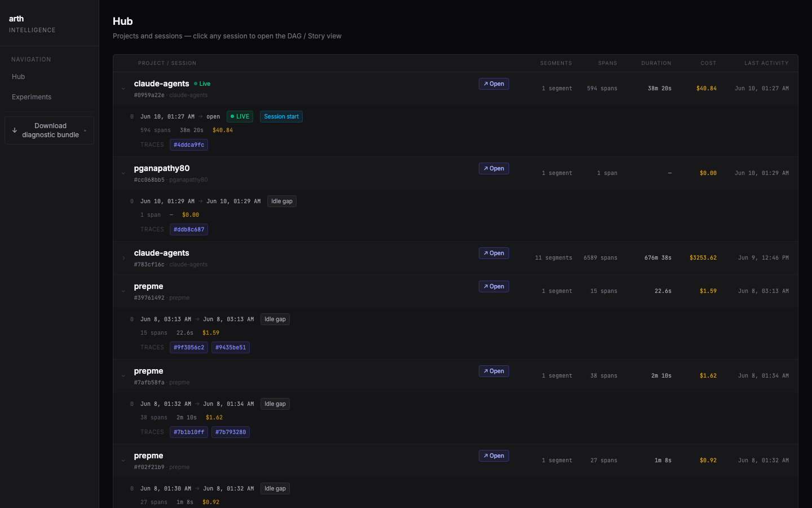Go to Hub in navigation
Image resolution: width=812 pixels, height=508 pixels.
click(50, 77)
